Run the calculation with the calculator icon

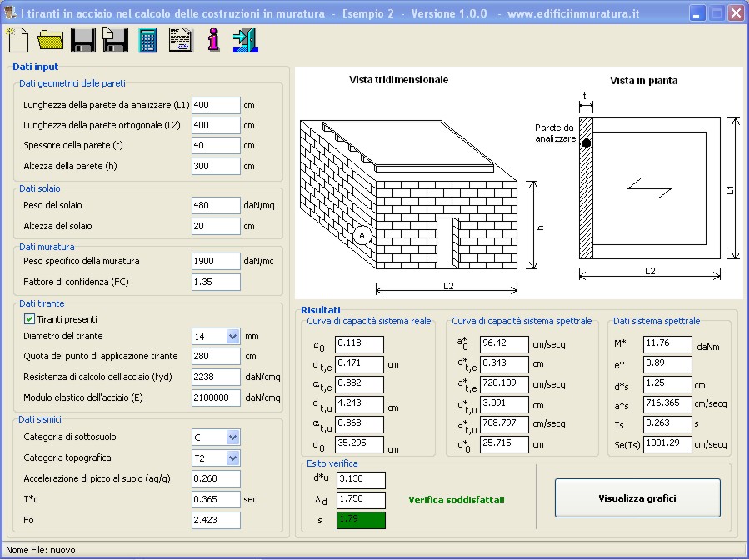147,40
